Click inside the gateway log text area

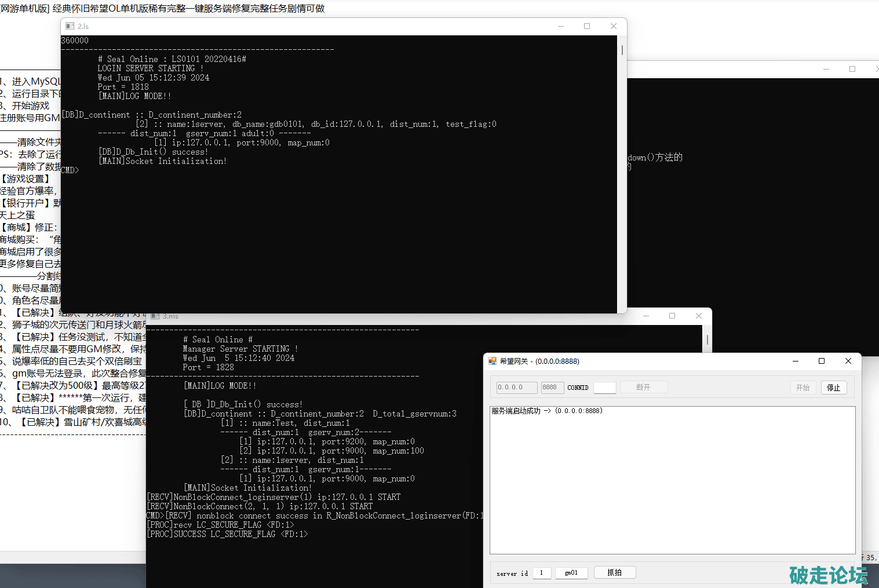672,481
